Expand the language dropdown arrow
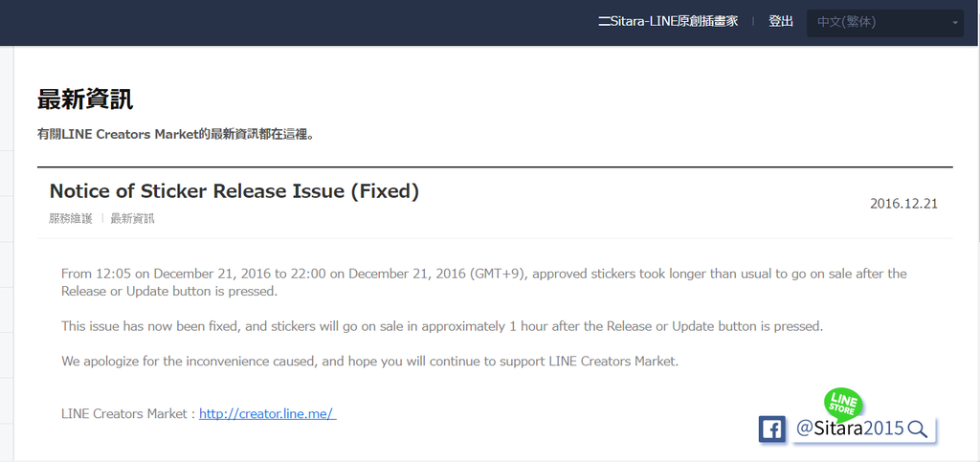 (x=954, y=23)
